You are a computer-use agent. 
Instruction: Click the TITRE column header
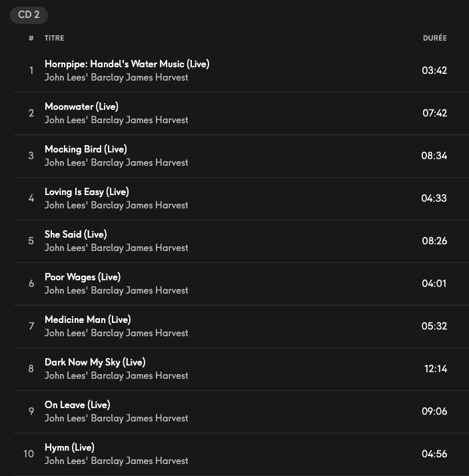click(x=55, y=39)
